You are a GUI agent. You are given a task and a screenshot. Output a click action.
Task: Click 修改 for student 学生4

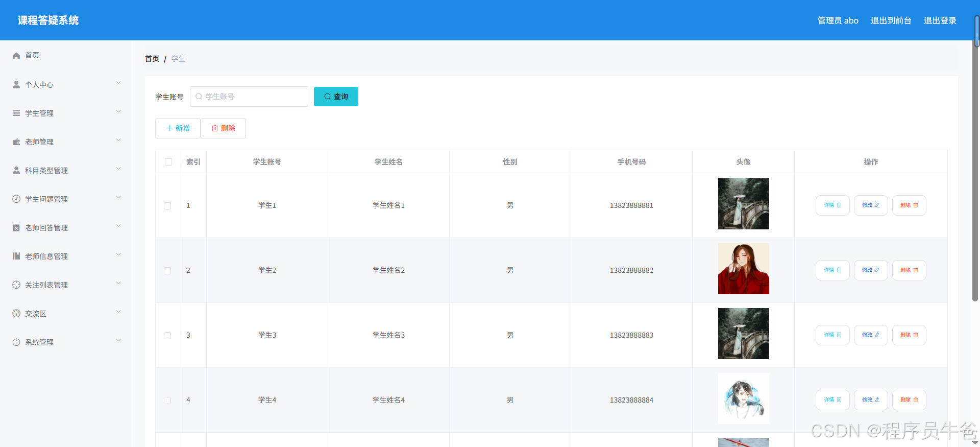(871, 400)
